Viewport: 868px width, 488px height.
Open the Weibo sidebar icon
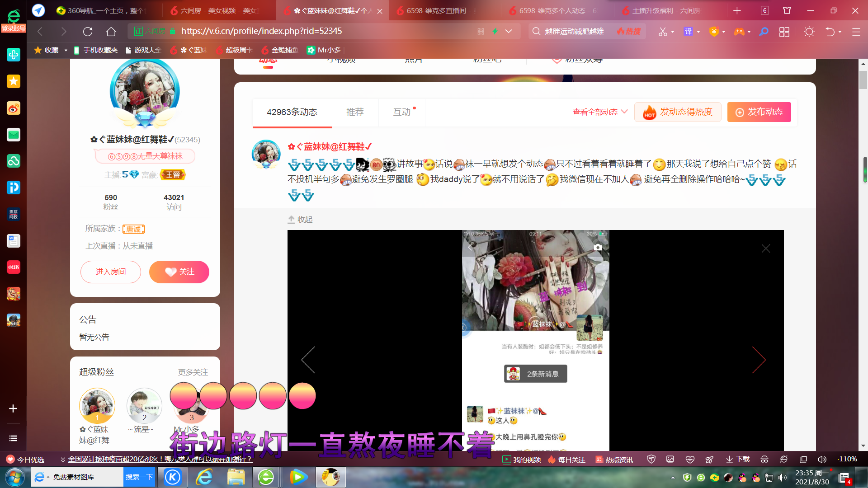point(14,108)
